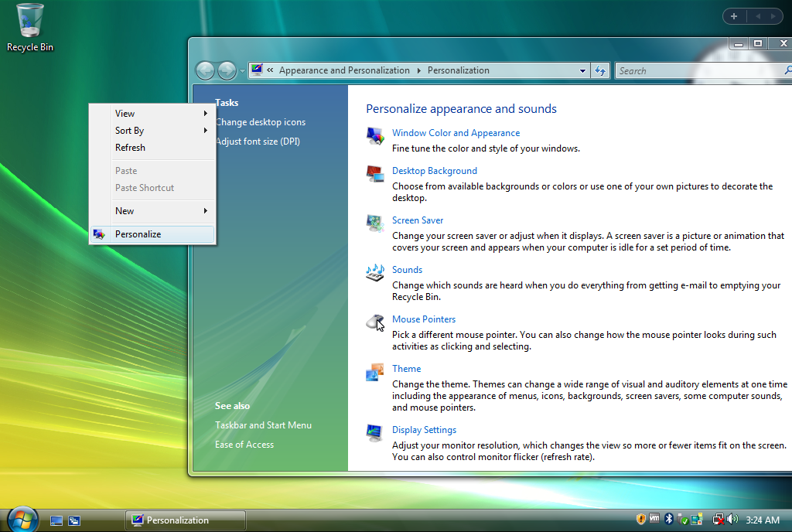Image resolution: width=792 pixels, height=532 pixels.
Task: Open the Window Color and Appearance link
Action: (x=456, y=133)
